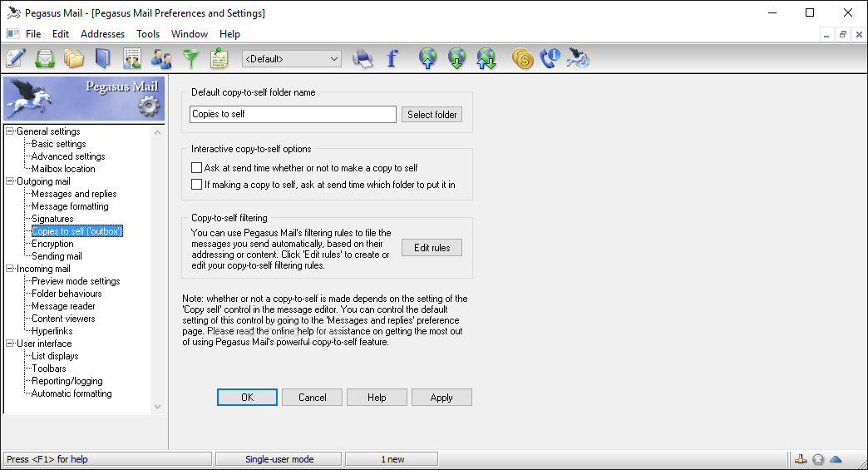Select 'Advanced settings' in the tree
Image resolution: width=868 pixels, height=470 pixels.
coord(68,156)
